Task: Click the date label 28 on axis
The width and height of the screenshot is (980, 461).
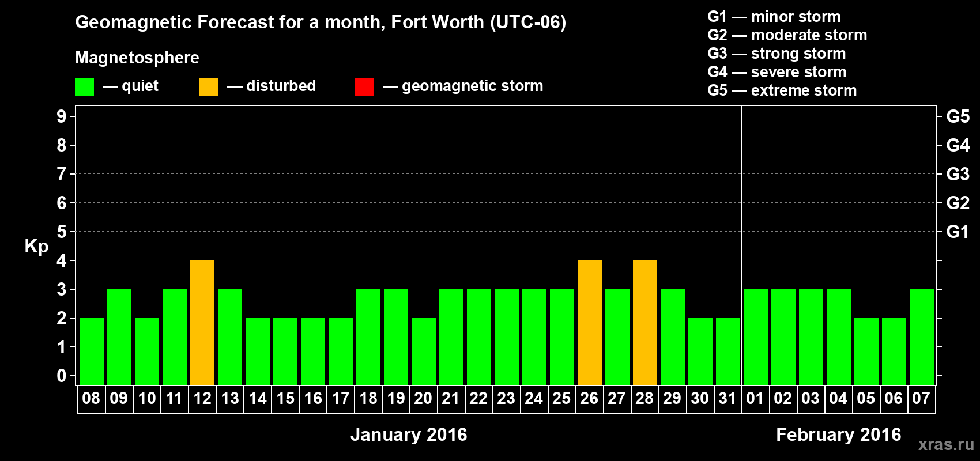Action: (x=645, y=399)
